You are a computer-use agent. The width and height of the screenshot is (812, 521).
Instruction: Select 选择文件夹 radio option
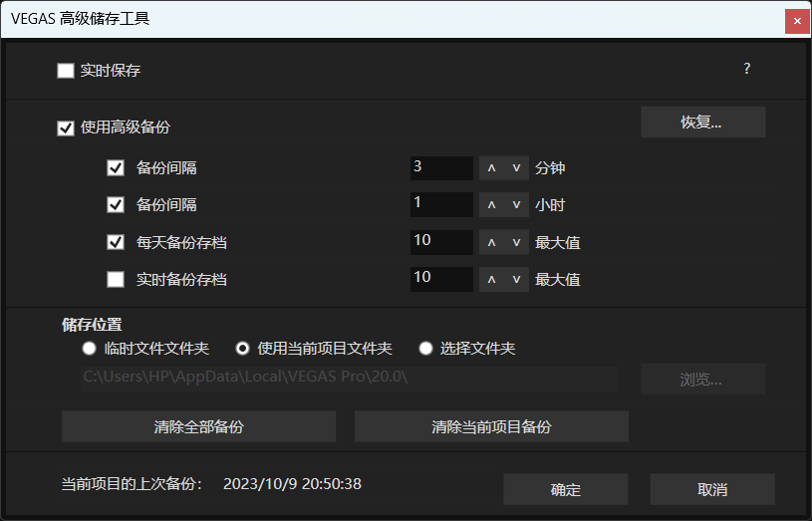coord(425,349)
